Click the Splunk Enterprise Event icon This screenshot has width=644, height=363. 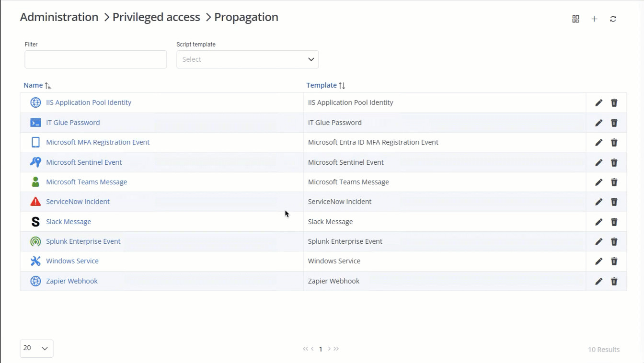tap(35, 241)
